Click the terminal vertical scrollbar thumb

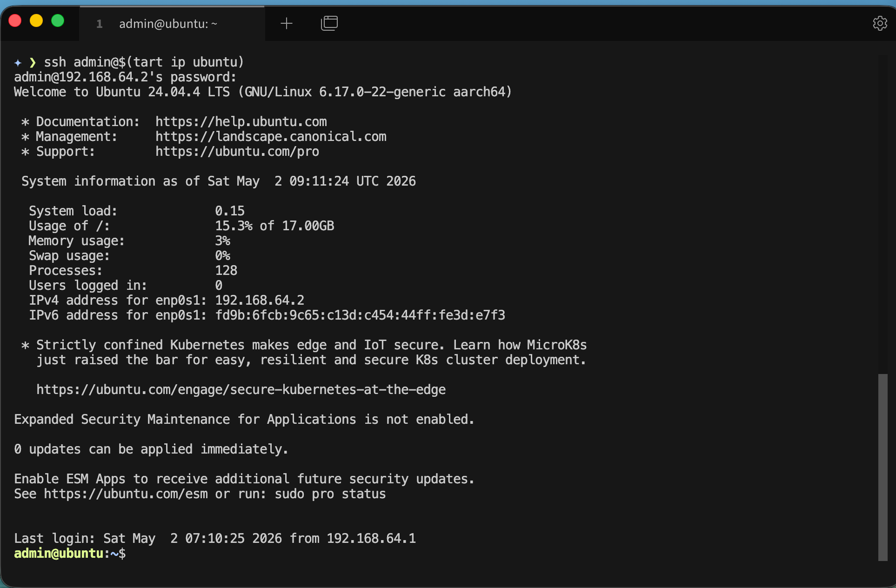[883, 467]
